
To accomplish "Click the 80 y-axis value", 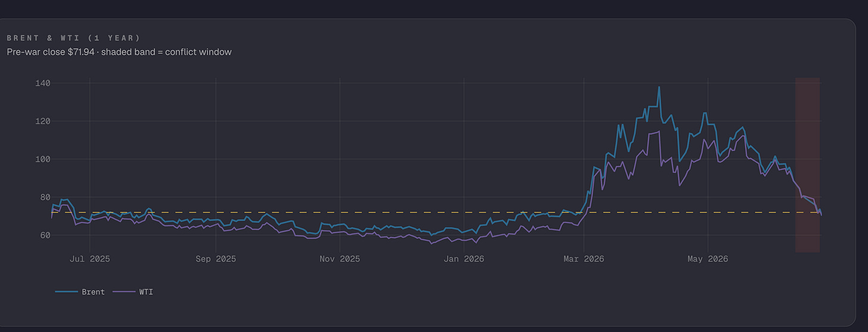I will tap(45, 197).
